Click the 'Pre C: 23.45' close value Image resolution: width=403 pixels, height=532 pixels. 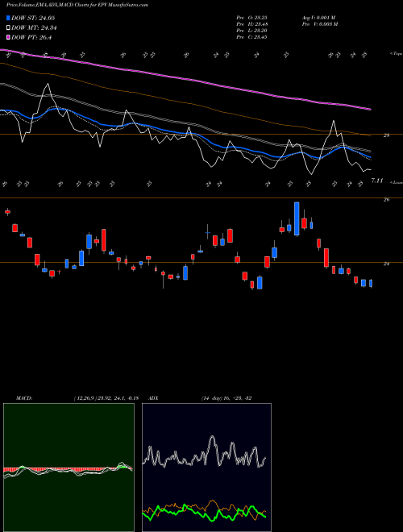[251, 37]
